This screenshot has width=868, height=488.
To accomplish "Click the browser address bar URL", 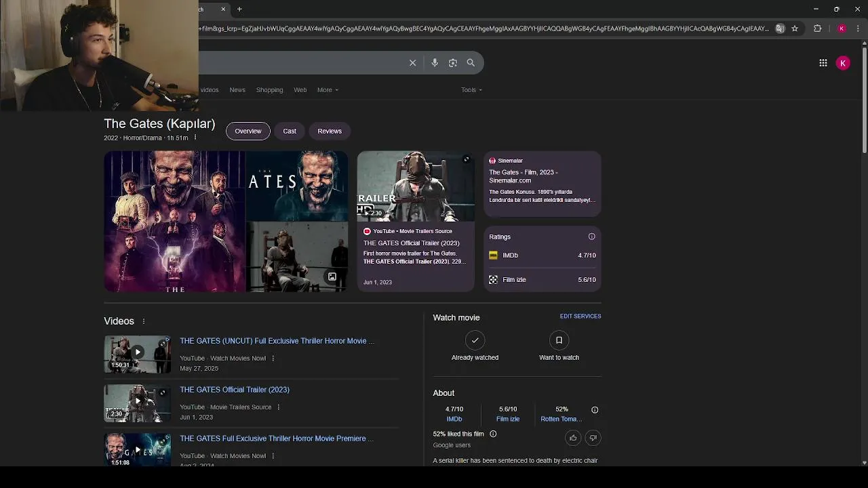I will (x=484, y=28).
